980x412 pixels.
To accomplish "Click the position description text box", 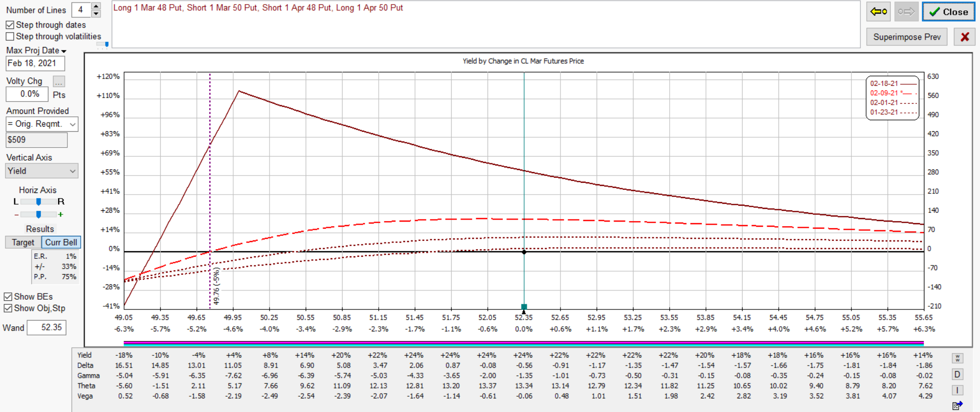I will (486, 24).
